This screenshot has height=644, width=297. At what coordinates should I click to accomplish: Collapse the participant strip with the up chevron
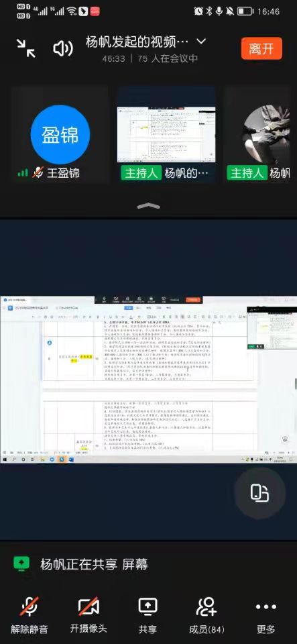coord(148,205)
